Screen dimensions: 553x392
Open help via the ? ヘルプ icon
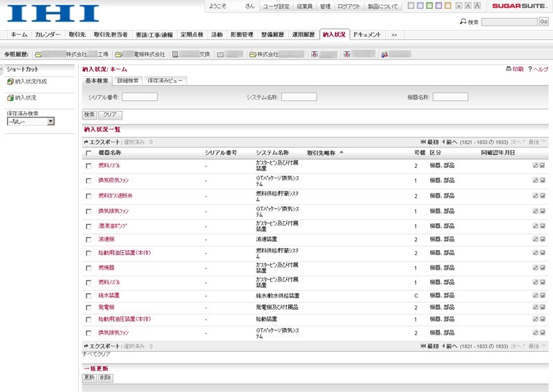point(529,69)
